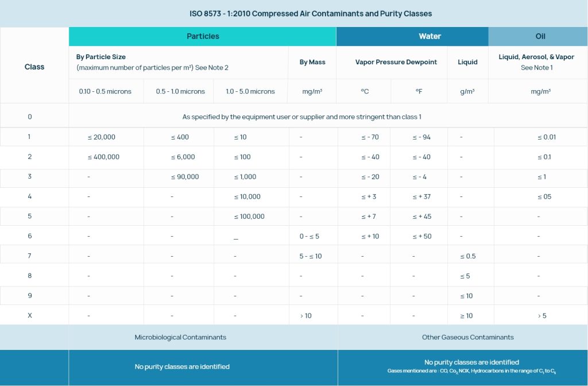588x386 pixels.
Task: Click the ≤ 20,000 particle cell
Action: pos(102,137)
